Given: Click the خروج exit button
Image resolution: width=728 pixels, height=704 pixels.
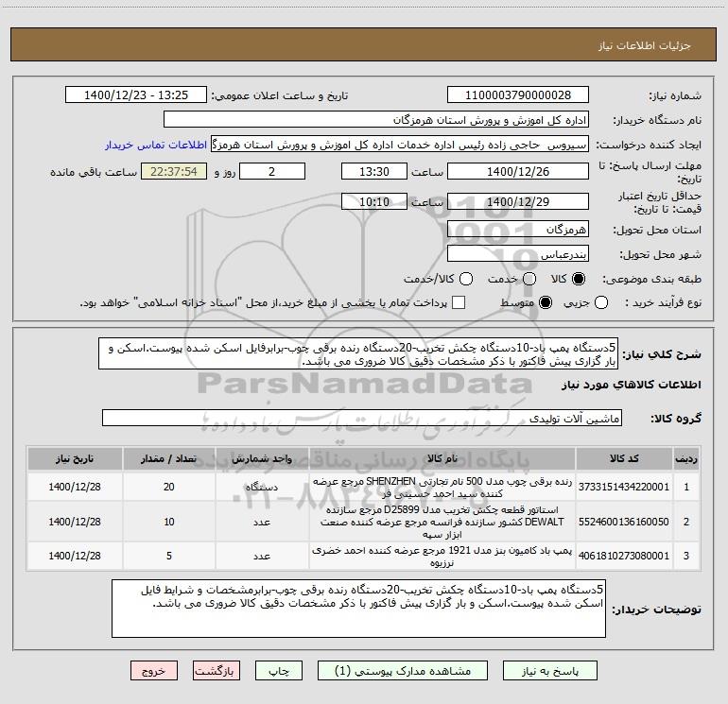Looking at the screenshot, I should click(x=154, y=671).
